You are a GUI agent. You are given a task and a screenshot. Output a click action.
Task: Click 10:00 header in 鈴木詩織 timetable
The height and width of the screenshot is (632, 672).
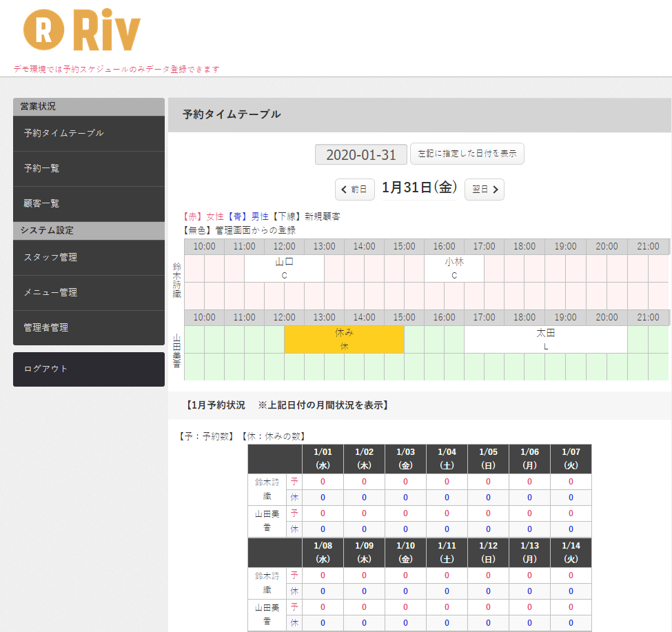204,246
